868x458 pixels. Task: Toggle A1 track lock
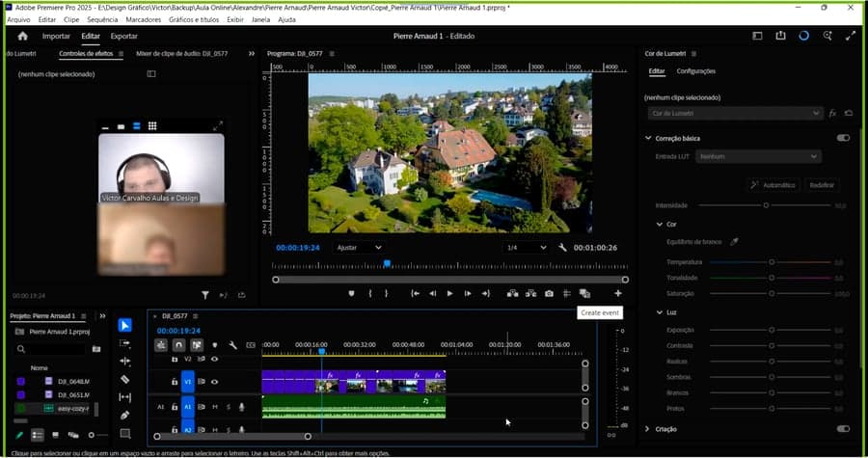[x=175, y=407]
